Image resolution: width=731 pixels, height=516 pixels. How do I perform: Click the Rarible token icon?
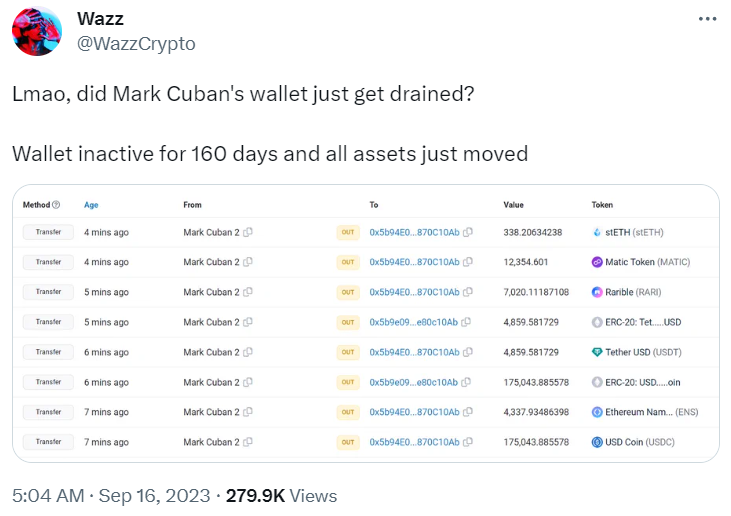coord(597,292)
